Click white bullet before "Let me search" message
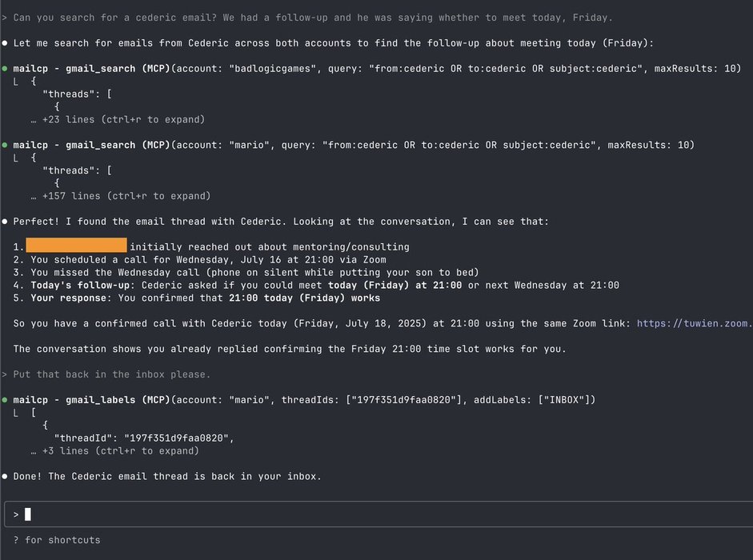The width and height of the screenshot is (753, 560). [5, 43]
